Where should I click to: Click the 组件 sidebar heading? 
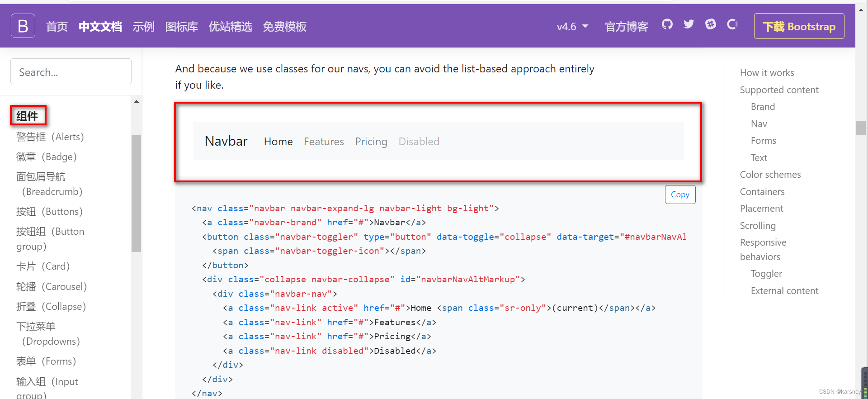[27, 116]
